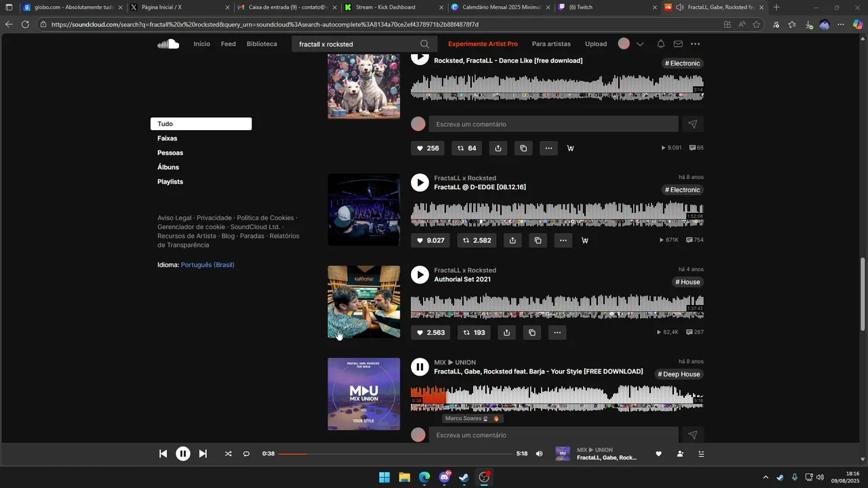Open File Explorer from taskbar
This screenshot has width=868, height=488.
[x=404, y=477]
